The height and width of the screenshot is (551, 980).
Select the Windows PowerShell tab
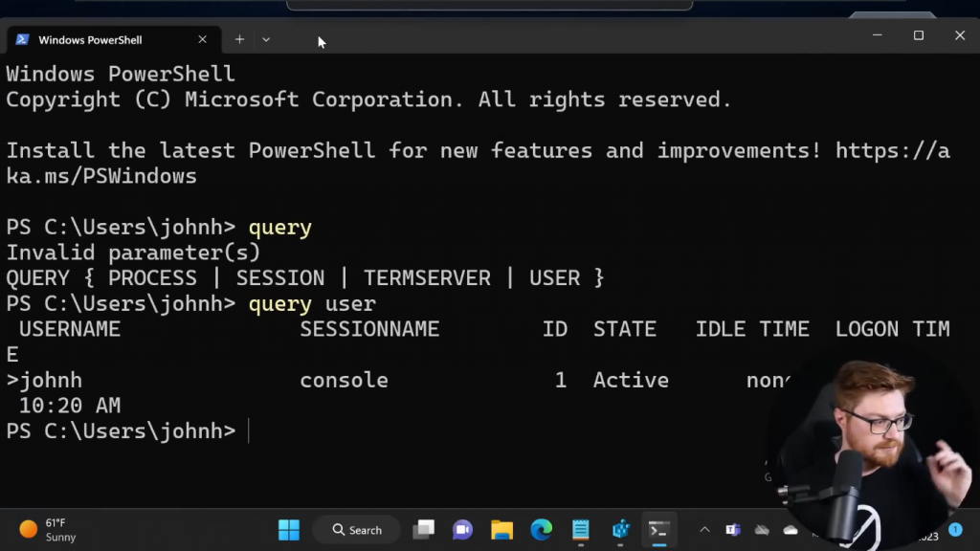113,40
